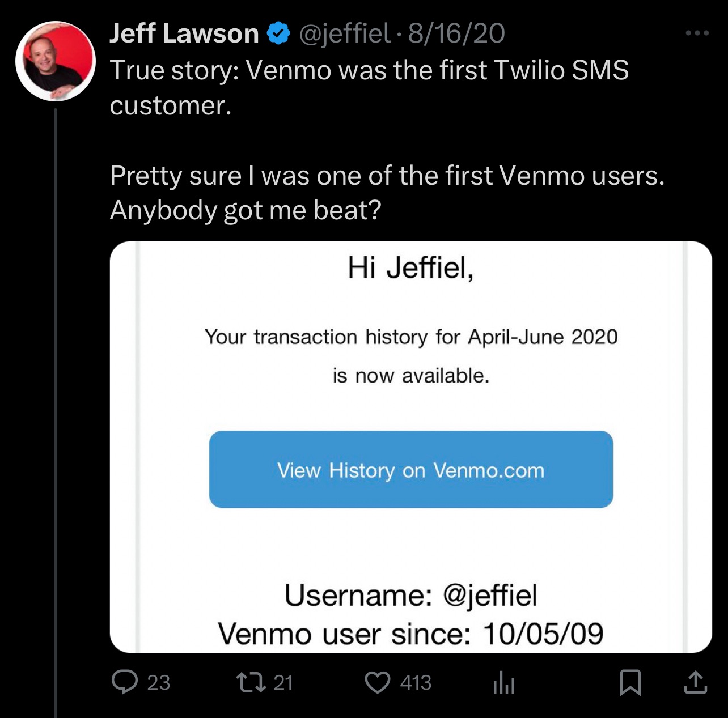
Task: Click the "Anybody got me beat?" line
Action: point(246,211)
